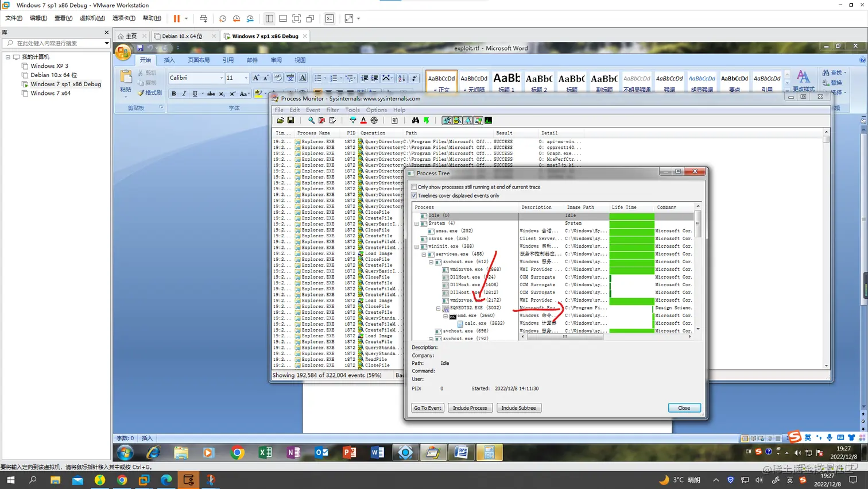Click the Open icon in Process Monitor toolbar

pos(280,121)
